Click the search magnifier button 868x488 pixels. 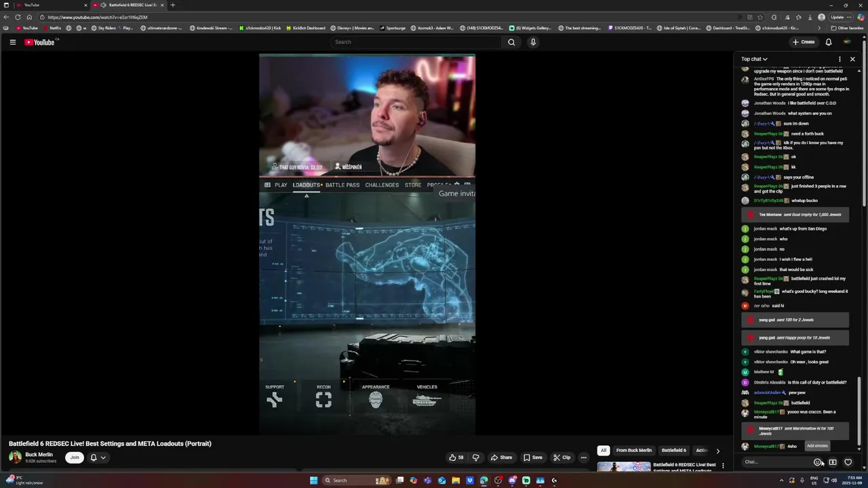click(x=511, y=42)
